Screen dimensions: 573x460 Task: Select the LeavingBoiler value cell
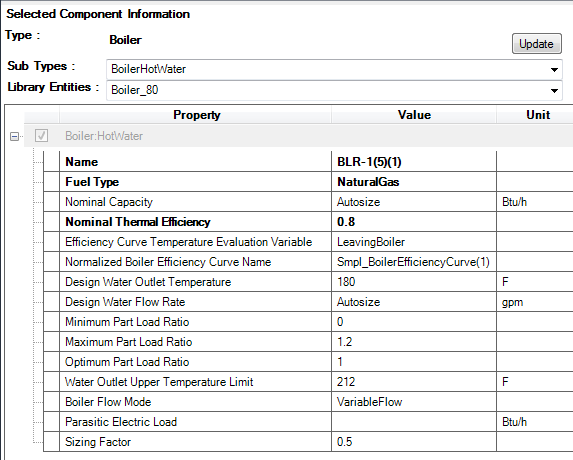coord(414,242)
